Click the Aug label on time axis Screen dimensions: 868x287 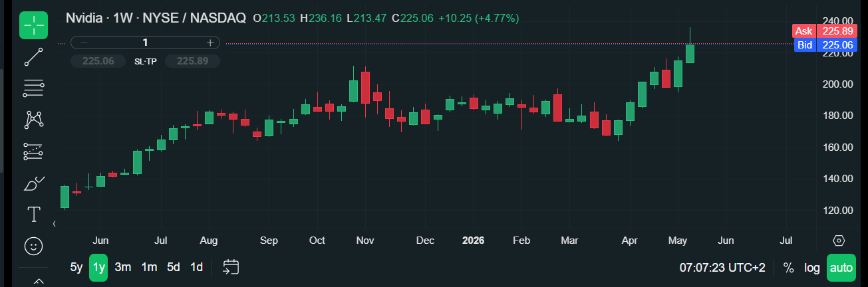click(209, 240)
